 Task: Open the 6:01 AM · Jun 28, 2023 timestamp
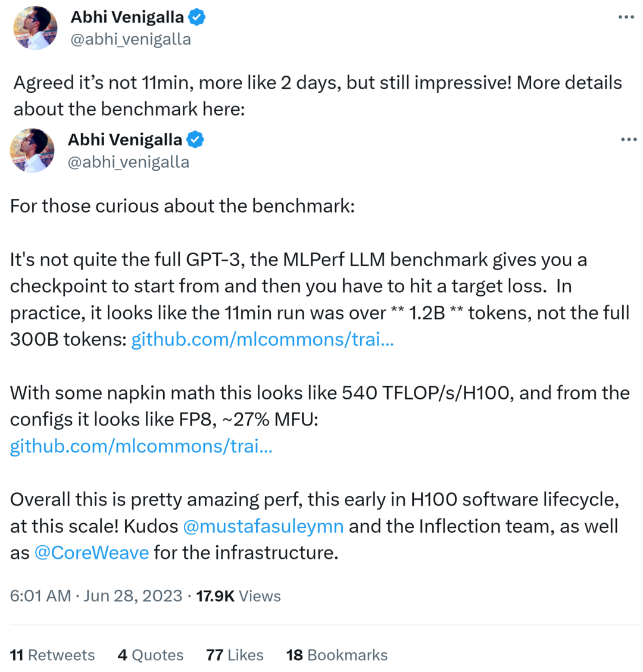(96, 596)
